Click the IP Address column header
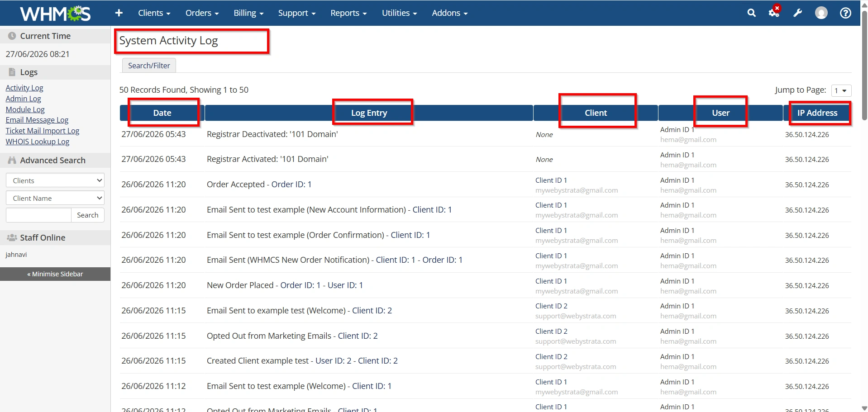 click(x=817, y=113)
